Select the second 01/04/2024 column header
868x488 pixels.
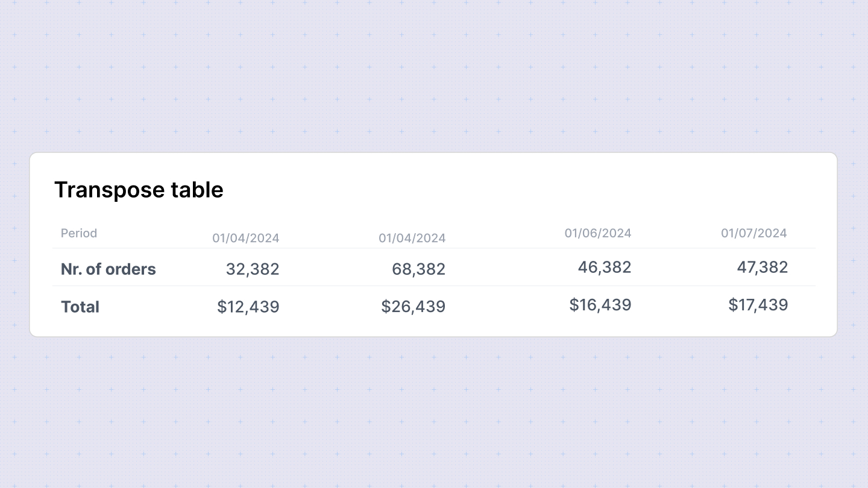(x=412, y=238)
